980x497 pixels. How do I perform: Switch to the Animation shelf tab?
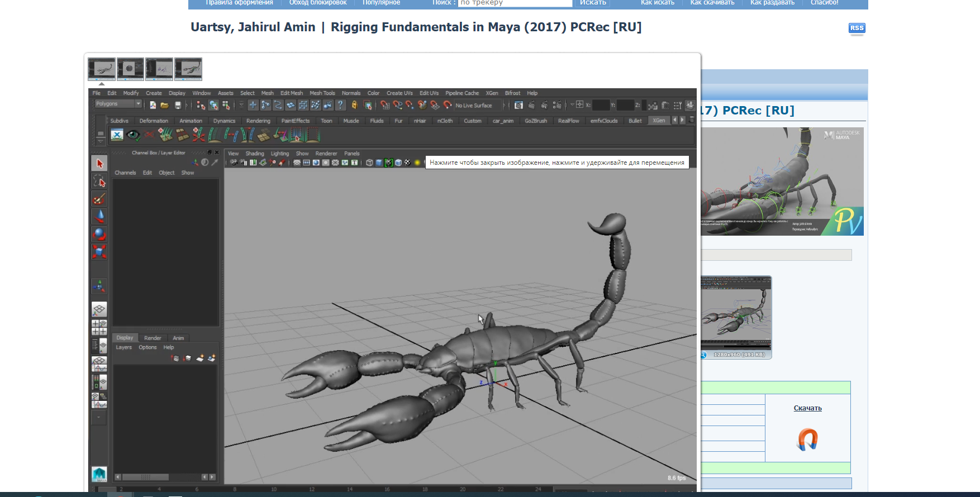pos(191,121)
